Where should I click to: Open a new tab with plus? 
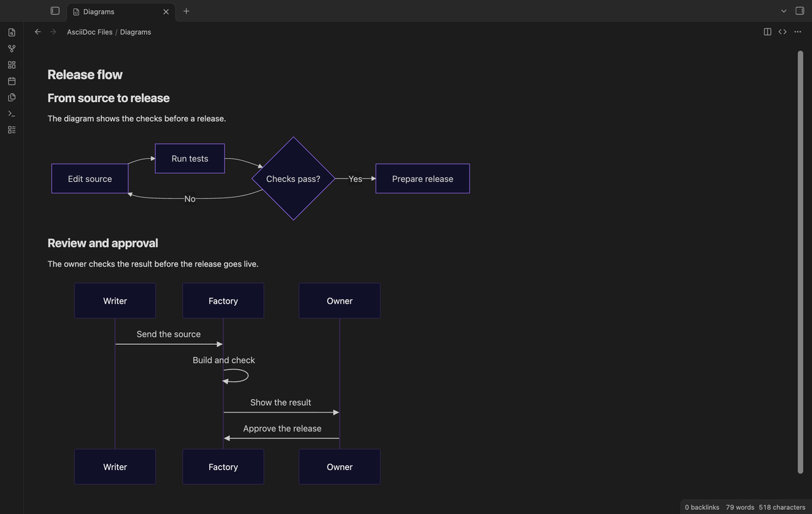[x=186, y=11]
